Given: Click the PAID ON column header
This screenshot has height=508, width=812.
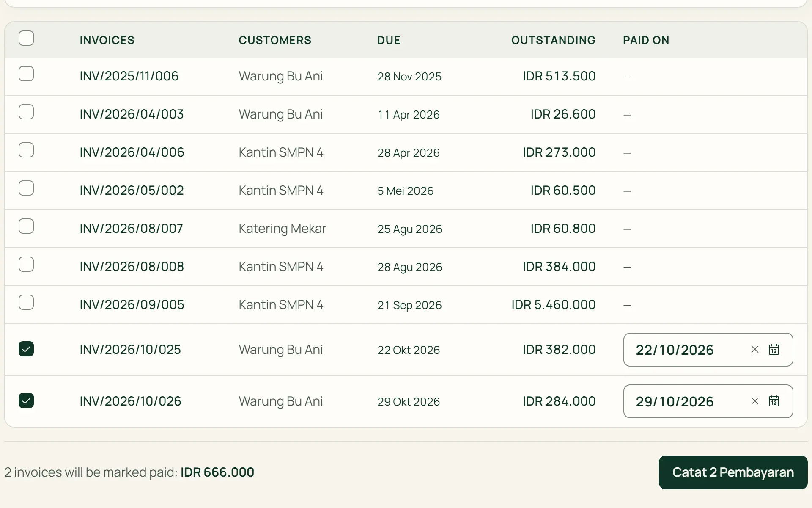Looking at the screenshot, I should (646, 40).
